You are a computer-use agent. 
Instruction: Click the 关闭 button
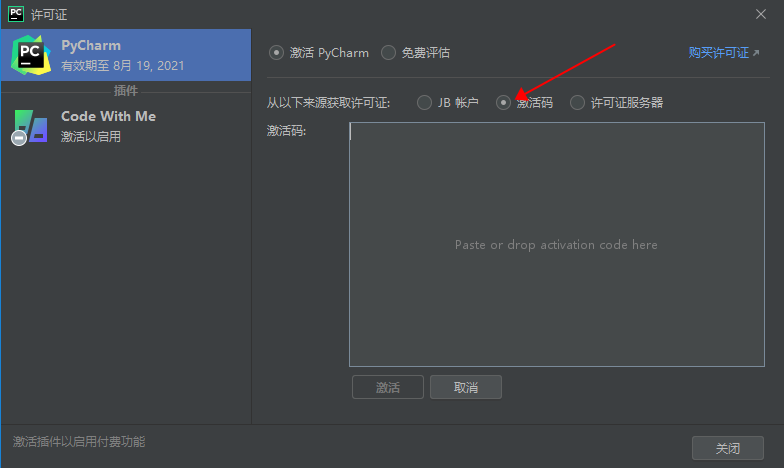728,448
